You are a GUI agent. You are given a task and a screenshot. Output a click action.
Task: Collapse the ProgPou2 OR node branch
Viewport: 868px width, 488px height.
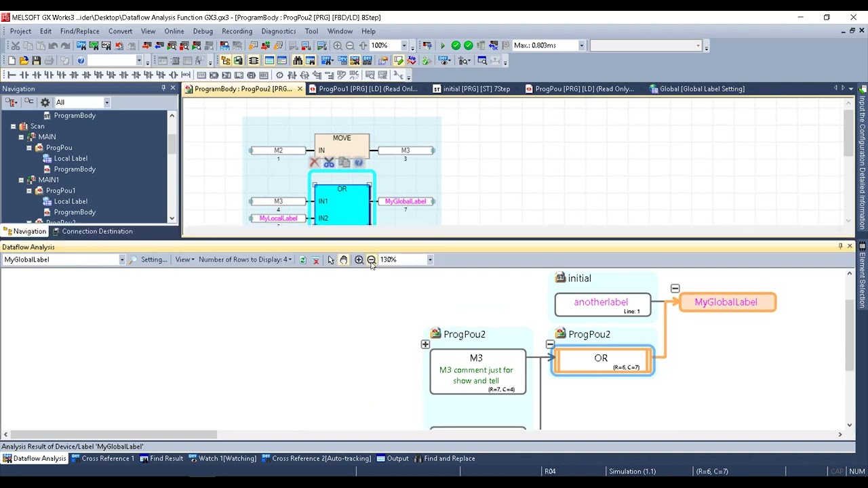pyautogui.click(x=550, y=344)
